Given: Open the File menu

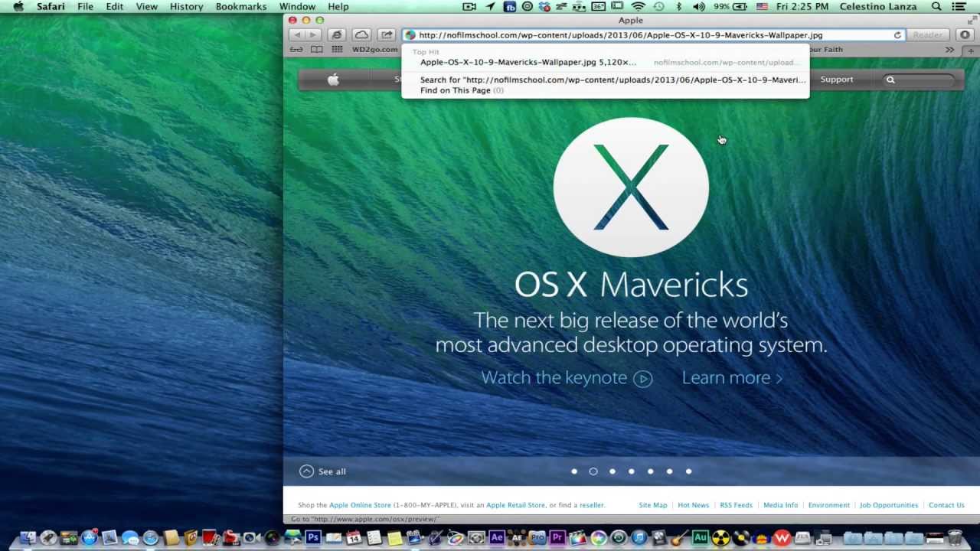Looking at the screenshot, I should [85, 7].
